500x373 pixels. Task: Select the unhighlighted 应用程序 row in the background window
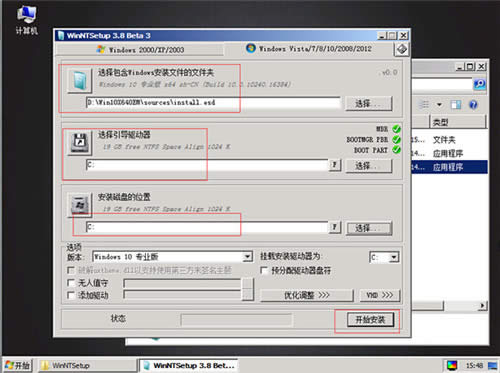tap(449, 153)
